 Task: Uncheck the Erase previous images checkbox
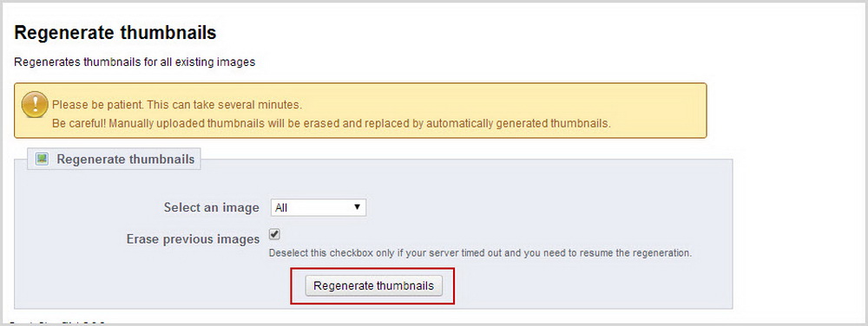click(x=274, y=234)
